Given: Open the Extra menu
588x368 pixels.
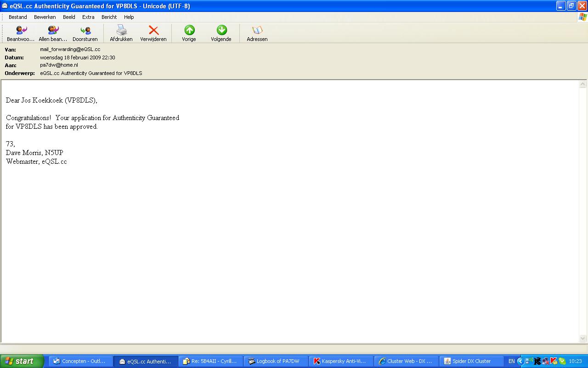Looking at the screenshot, I should [x=88, y=17].
